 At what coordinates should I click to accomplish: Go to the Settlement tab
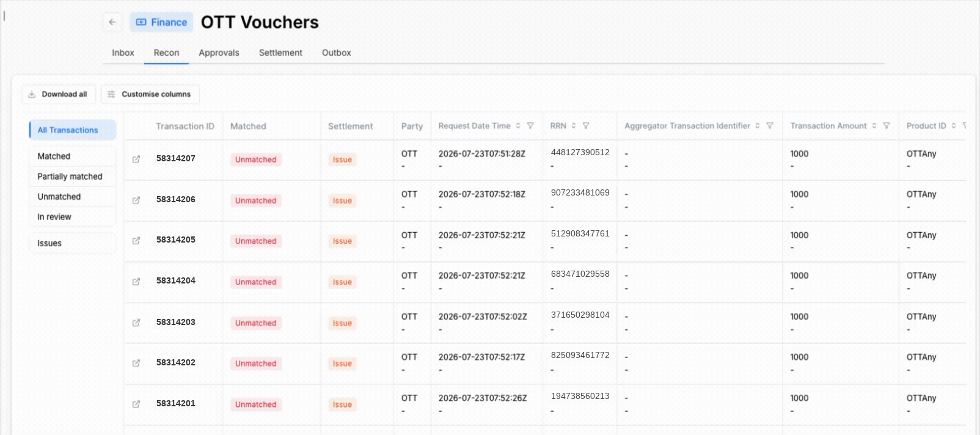pos(280,53)
